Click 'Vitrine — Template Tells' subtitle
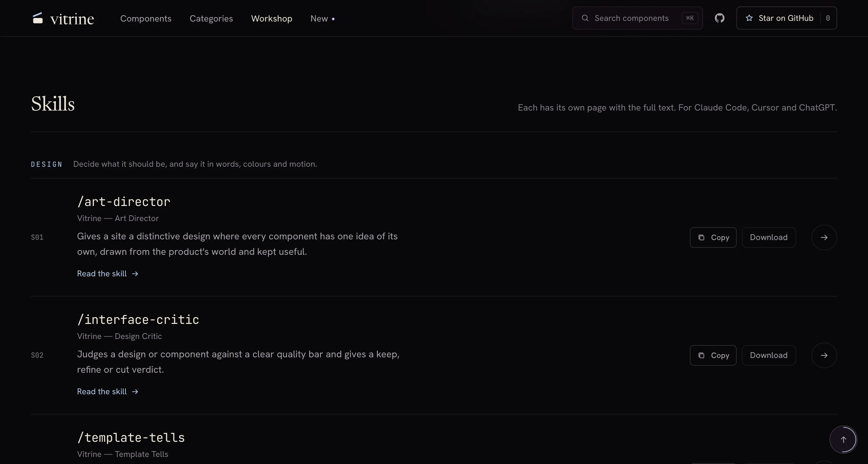The image size is (868, 464). tap(122, 454)
